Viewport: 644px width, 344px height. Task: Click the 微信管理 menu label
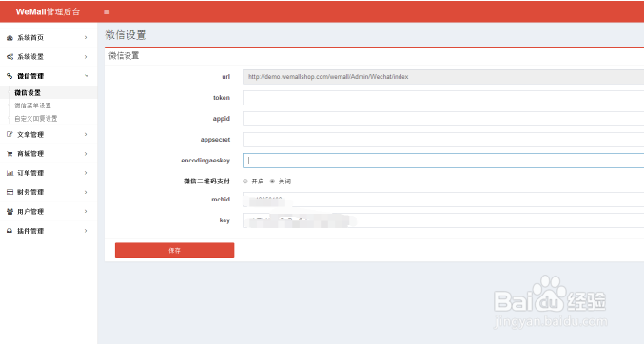click(30, 76)
